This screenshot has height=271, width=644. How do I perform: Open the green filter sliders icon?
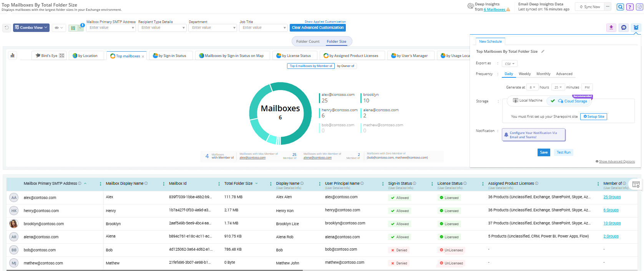pos(73,28)
